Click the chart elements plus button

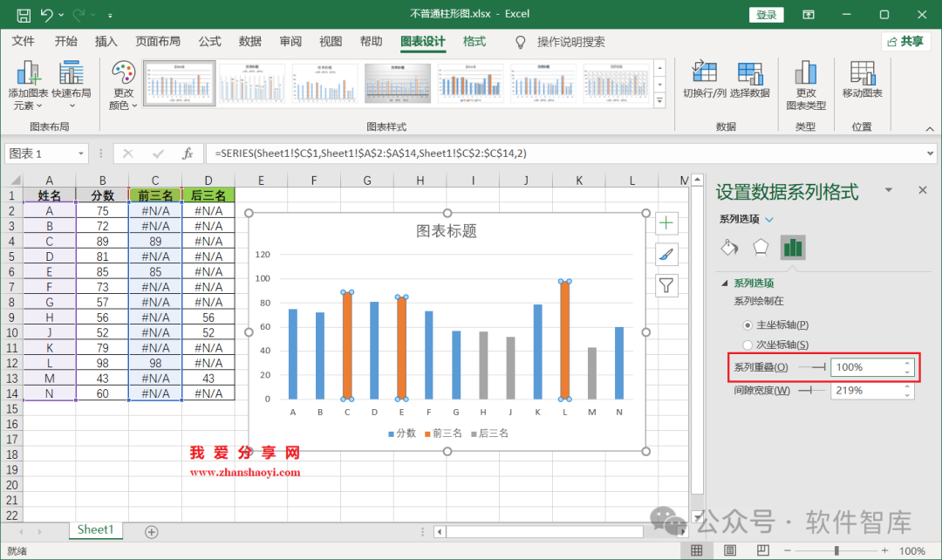(666, 223)
